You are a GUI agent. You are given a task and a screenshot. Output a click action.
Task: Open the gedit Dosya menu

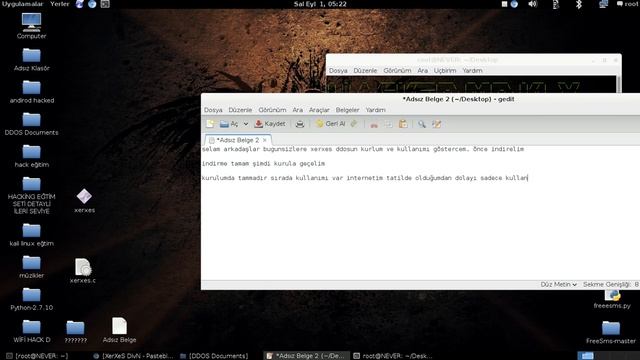tap(213, 110)
